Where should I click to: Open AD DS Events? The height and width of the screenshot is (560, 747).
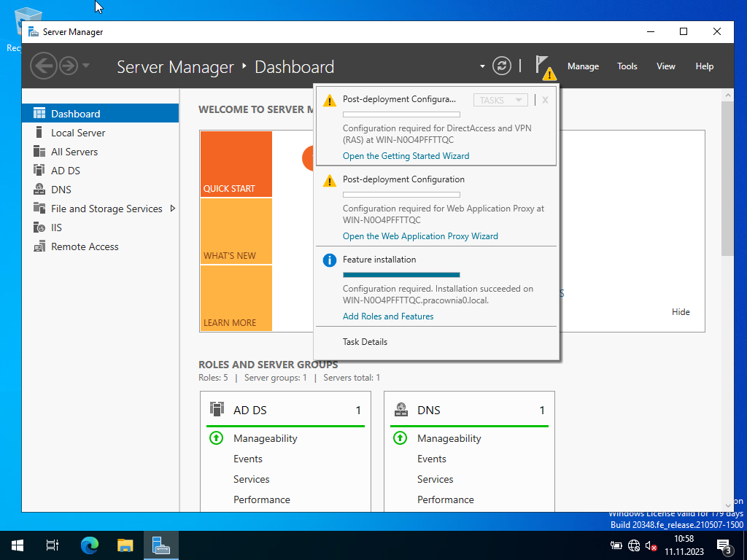pyautogui.click(x=248, y=459)
